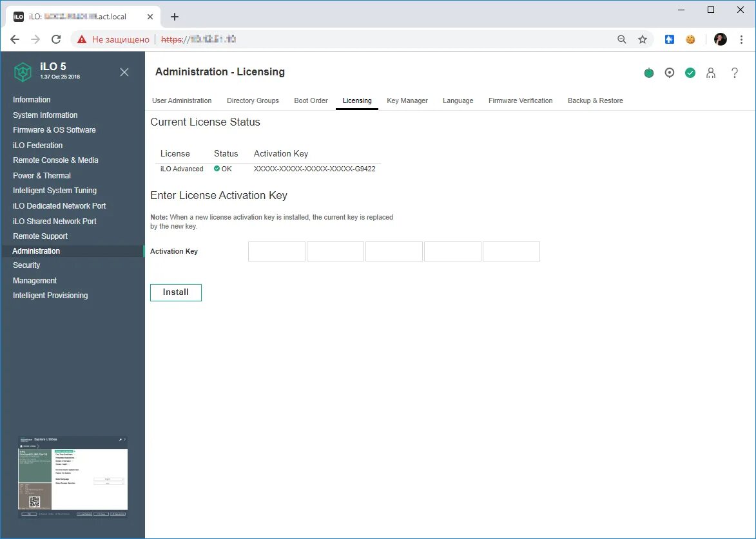The height and width of the screenshot is (539, 756).
Task: Click the Current License Status heading
Action: (x=206, y=122)
